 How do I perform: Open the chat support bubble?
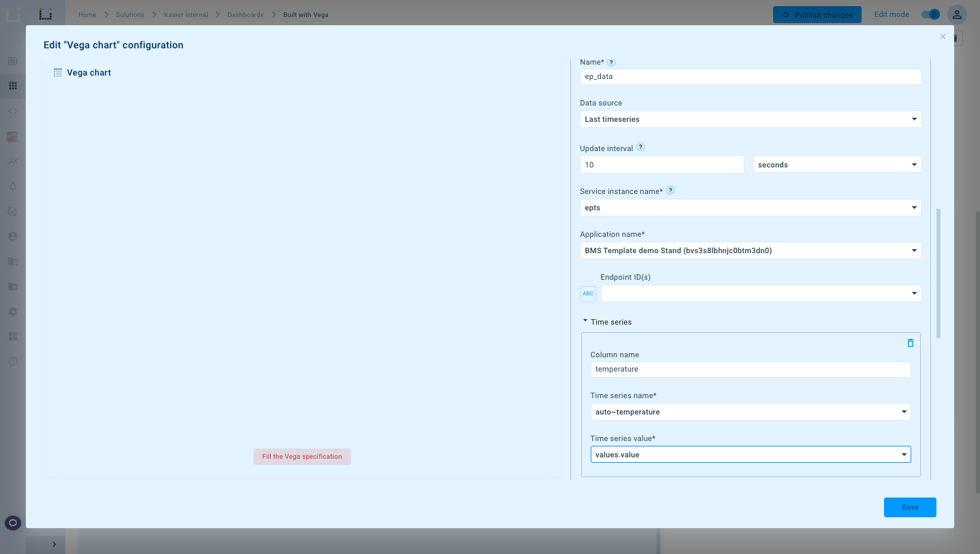[x=13, y=523]
